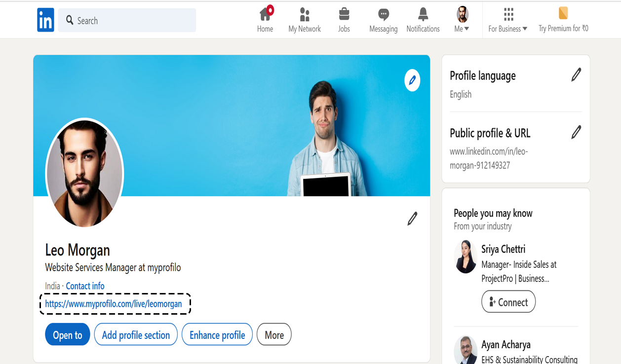Click the Home nav label
Screen dimensions: 621x364
point(265,29)
